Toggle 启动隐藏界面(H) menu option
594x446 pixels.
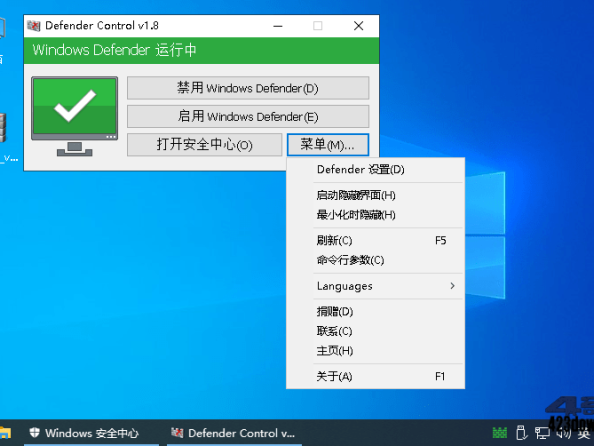[375, 195]
